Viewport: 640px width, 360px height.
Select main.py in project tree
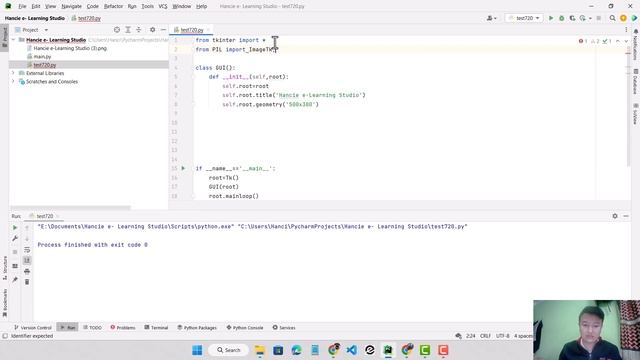(x=42, y=56)
